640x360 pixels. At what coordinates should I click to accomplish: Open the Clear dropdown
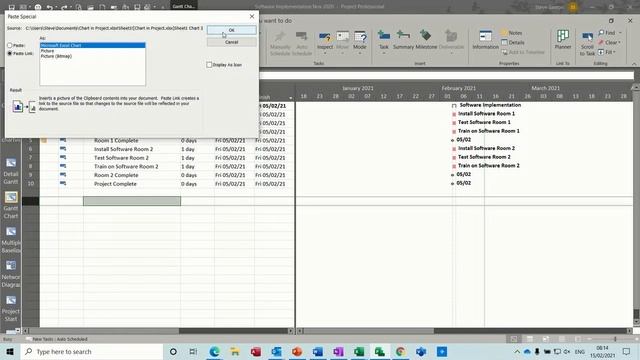point(609,42)
